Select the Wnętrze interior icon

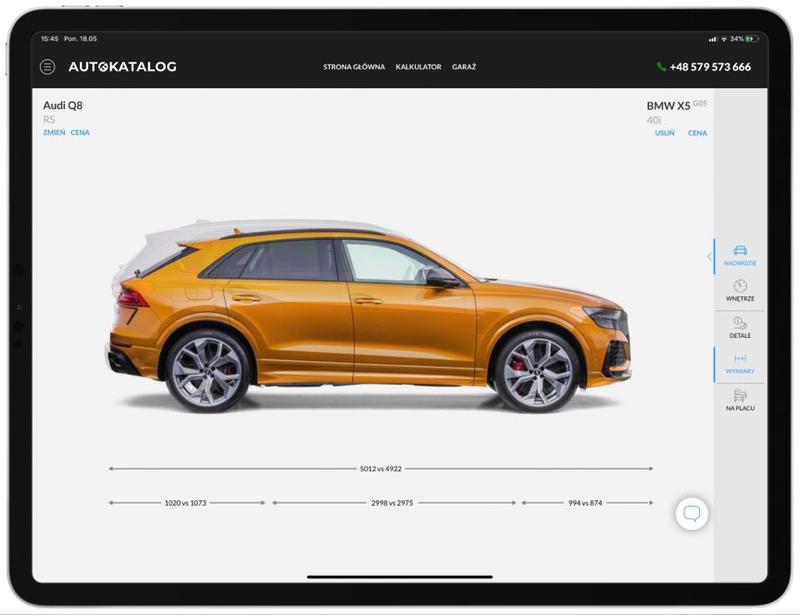pos(740,286)
